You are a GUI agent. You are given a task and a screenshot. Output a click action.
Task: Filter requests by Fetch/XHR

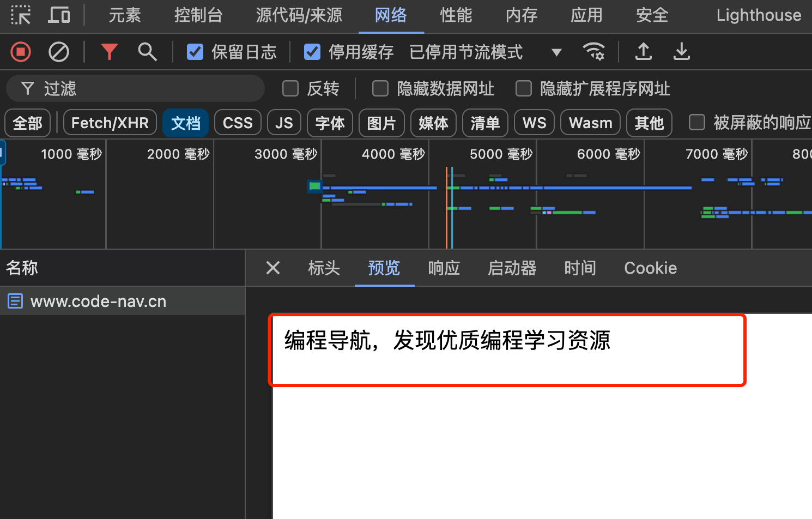coord(110,123)
